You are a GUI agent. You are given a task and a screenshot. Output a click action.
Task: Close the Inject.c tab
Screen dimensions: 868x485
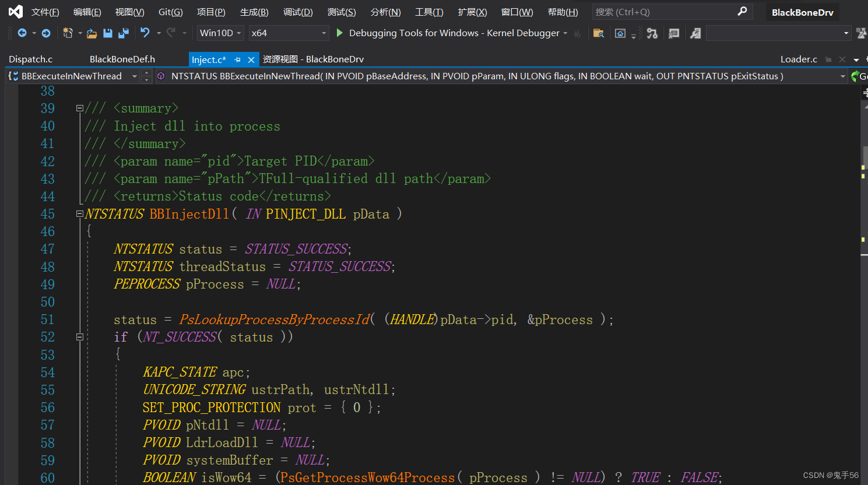click(251, 59)
